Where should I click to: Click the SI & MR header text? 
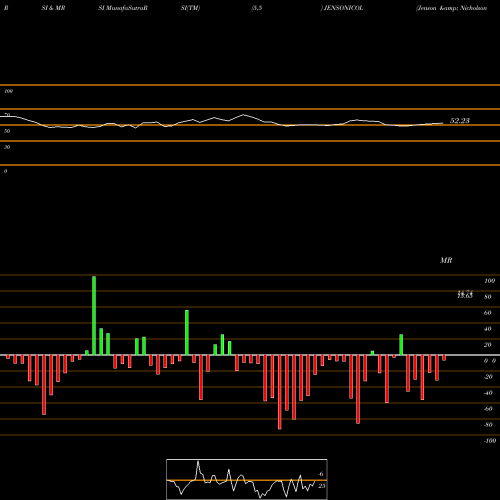click(53, 8)
